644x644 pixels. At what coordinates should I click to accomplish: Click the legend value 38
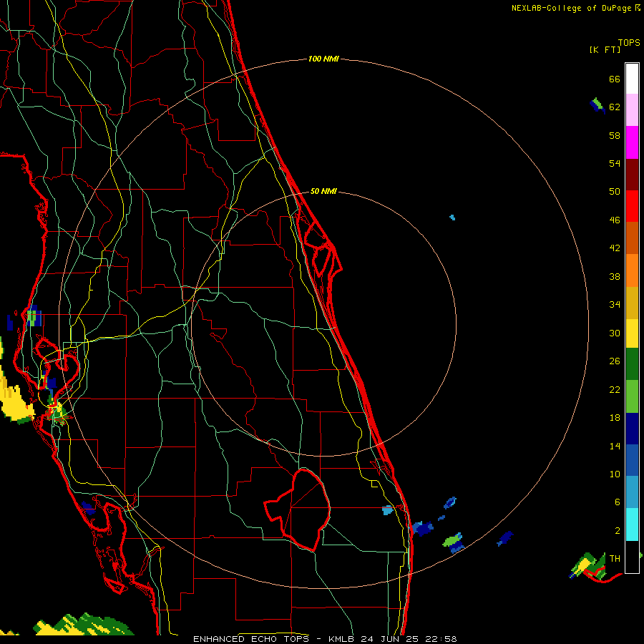tap(615, 276)
